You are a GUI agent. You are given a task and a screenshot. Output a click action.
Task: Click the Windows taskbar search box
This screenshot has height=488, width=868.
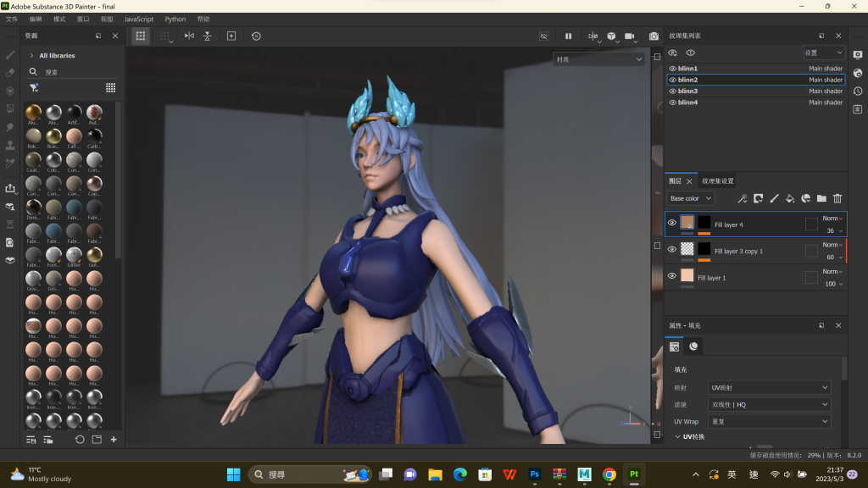(310, 474)
